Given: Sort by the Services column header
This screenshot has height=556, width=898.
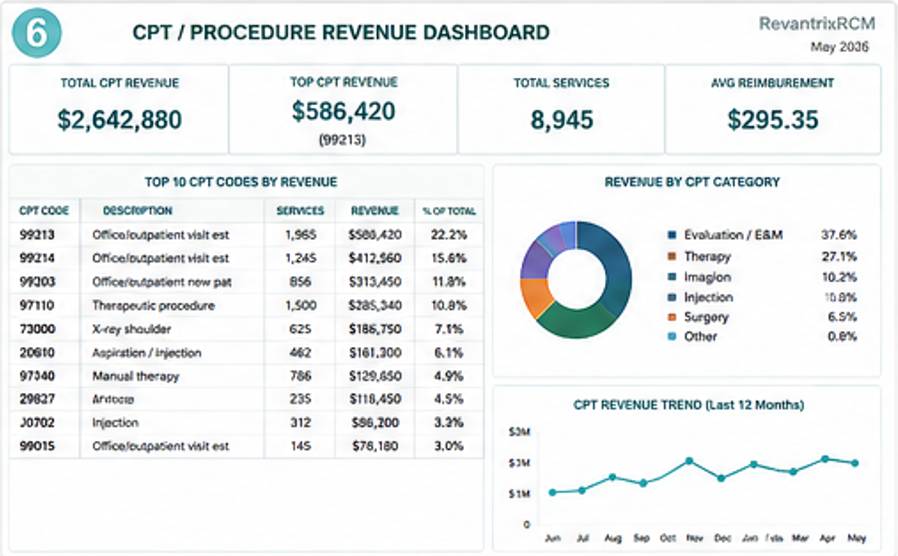Looking at the screenshot, I should click(300, 211).
